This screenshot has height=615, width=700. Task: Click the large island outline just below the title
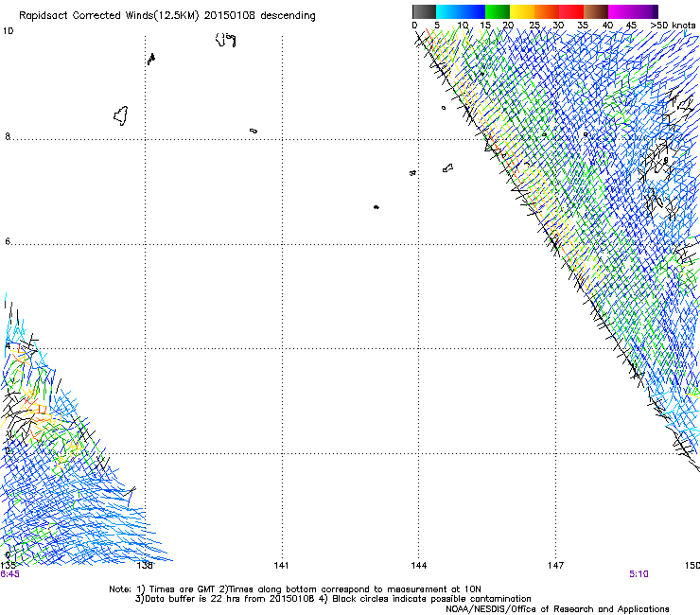(226, 40)
